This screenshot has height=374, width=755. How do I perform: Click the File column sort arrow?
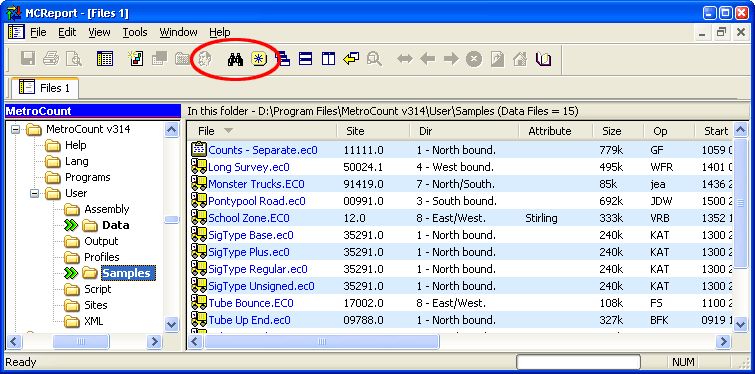[228, 131]
